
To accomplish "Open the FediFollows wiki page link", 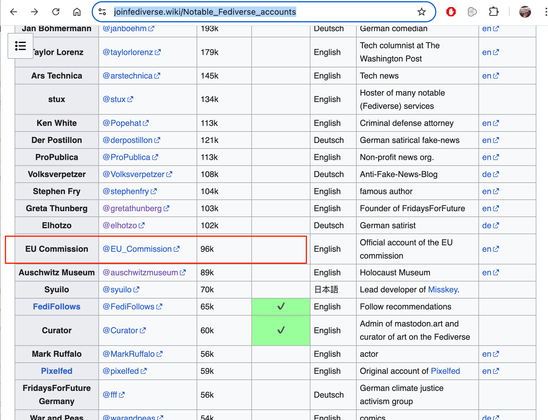I will tap(57, 307).
